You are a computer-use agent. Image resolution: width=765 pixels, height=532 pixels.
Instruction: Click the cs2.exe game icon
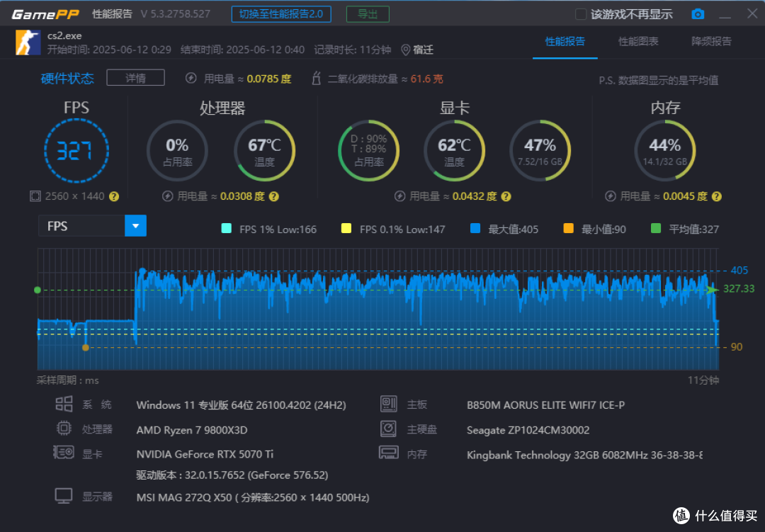(x=28, y=43)
